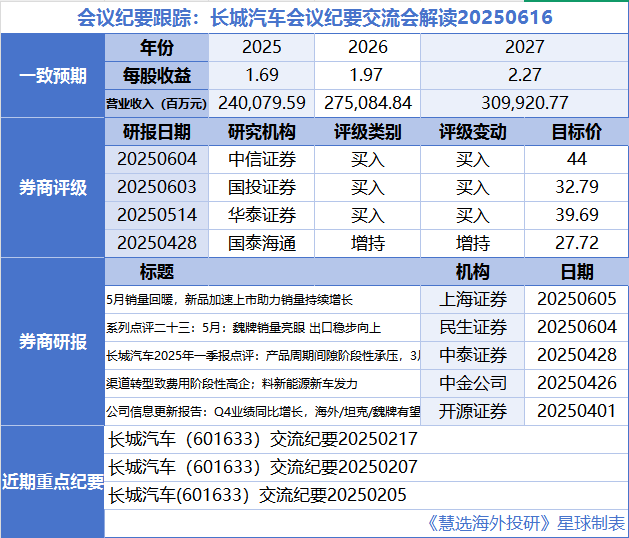Select revenue value 240,079.59

(262, 104)
